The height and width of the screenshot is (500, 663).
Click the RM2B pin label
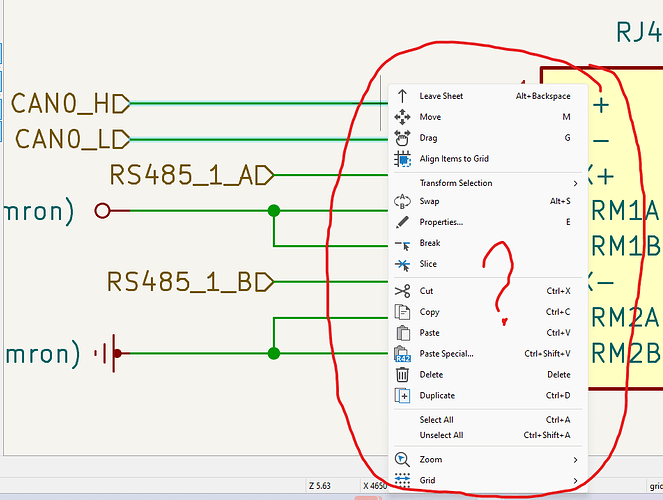click(x=625, y=353)
